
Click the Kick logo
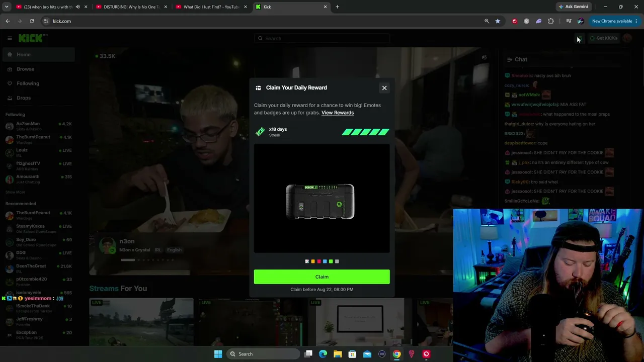[x=33, y=38]
